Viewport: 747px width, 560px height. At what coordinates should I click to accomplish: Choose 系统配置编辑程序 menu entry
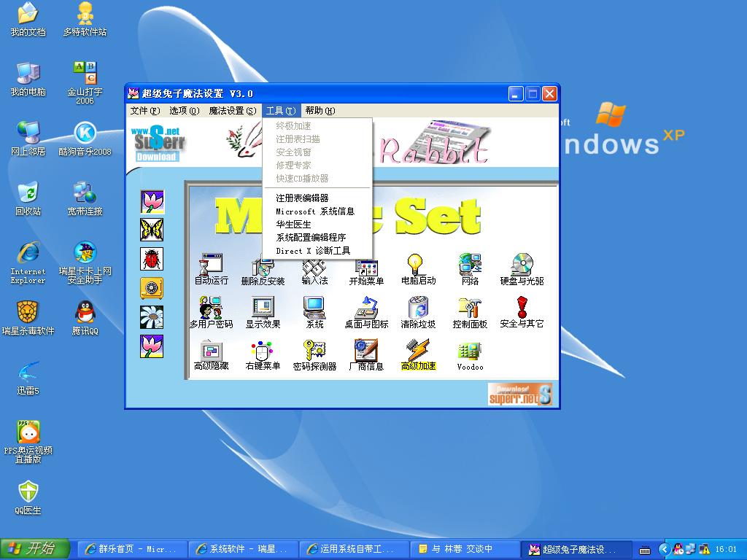click(x=317, y=237)
